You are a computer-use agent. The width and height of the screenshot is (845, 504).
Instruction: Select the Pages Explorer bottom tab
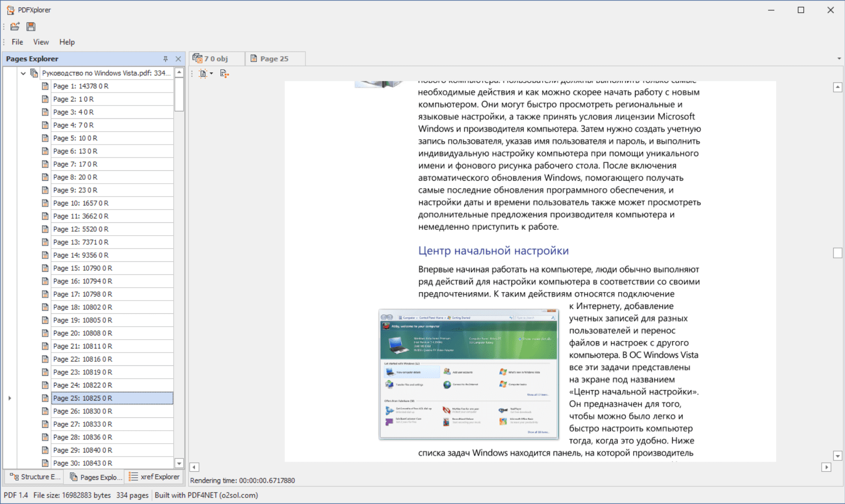95,477
